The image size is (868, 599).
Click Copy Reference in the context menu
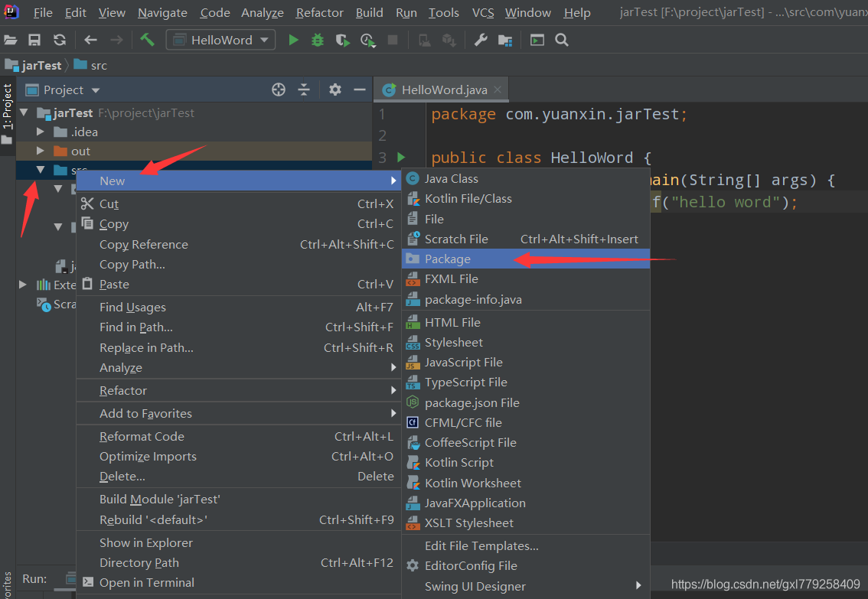(143, 244)
